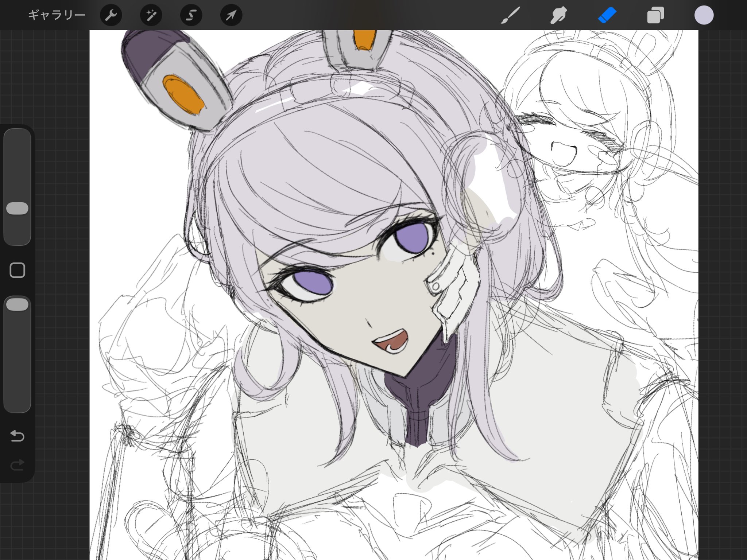The height and width of the screenshot is (560, 747).
Task: Select the Paint brush tool
Action: pos(510,15)
